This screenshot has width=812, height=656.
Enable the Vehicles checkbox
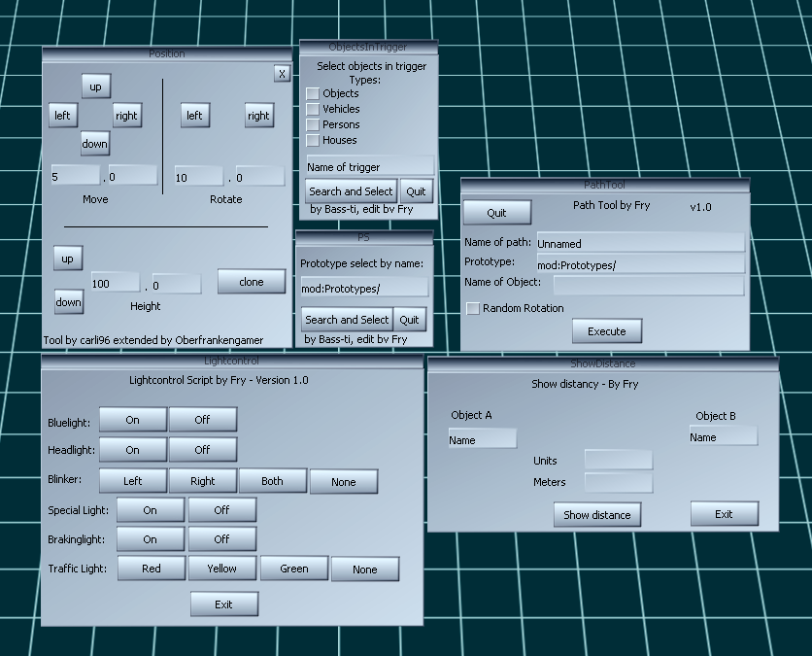313,109
